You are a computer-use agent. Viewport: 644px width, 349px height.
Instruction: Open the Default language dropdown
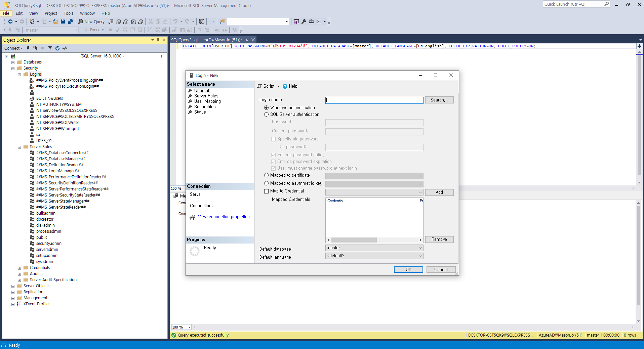coord(374,256)
